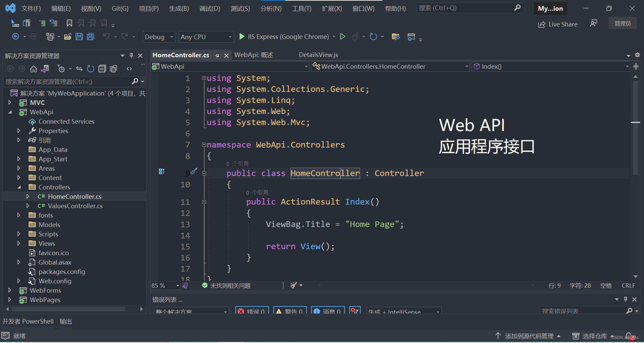
Task: Collapse all nodes in Solution Explorer
Action: tap(102, 68)
